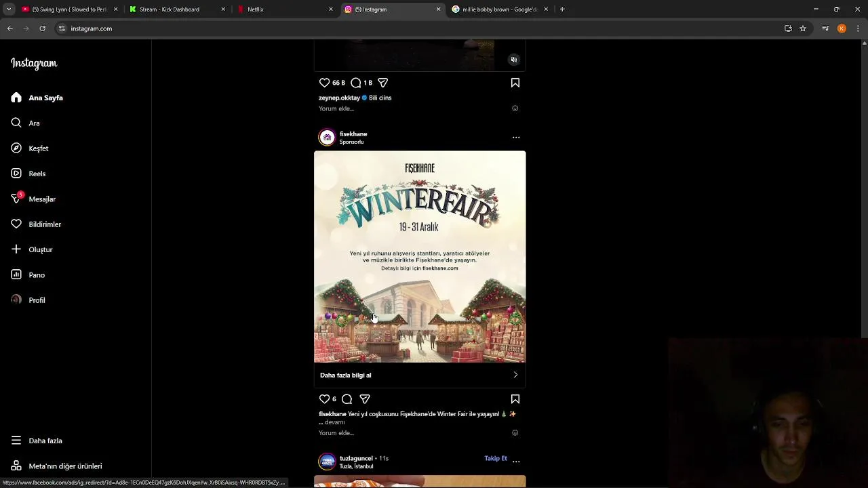The image size is (868, 488).
Task: Share the fisekhane post
Action: pos(365,399)
